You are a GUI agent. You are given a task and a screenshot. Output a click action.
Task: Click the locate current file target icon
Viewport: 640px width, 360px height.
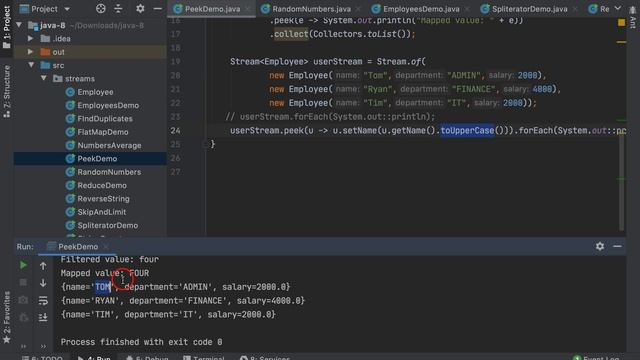(100, 9)
